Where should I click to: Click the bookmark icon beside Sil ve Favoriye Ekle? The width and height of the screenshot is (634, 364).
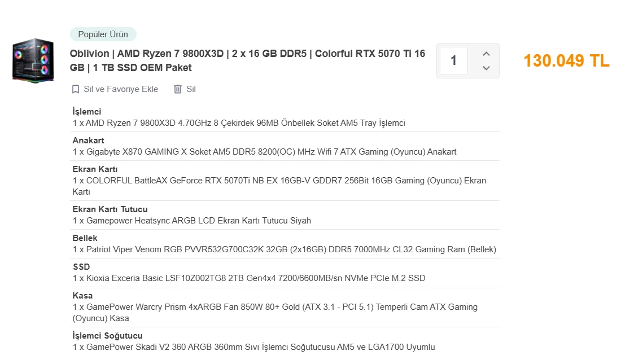[x=76, y=89]
